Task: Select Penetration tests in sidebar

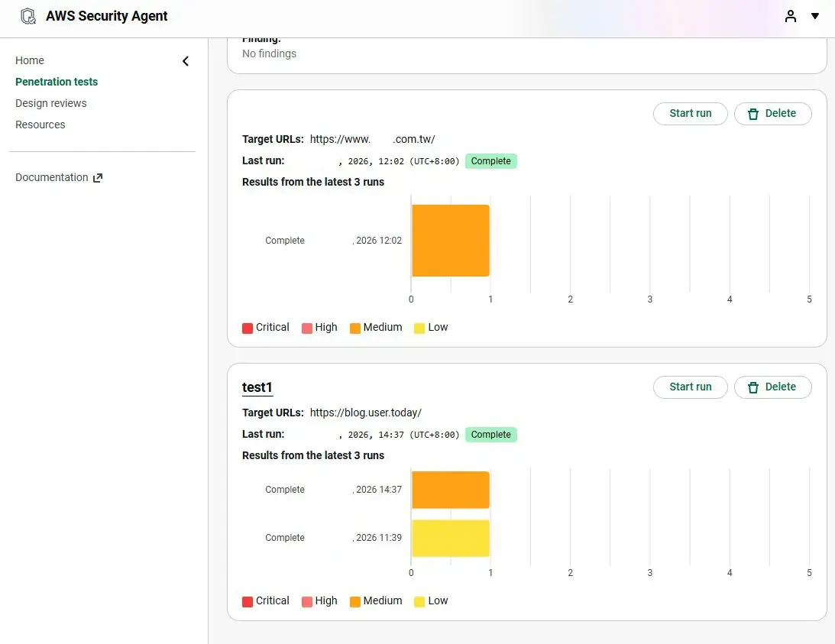Action: tap(57, 82)
